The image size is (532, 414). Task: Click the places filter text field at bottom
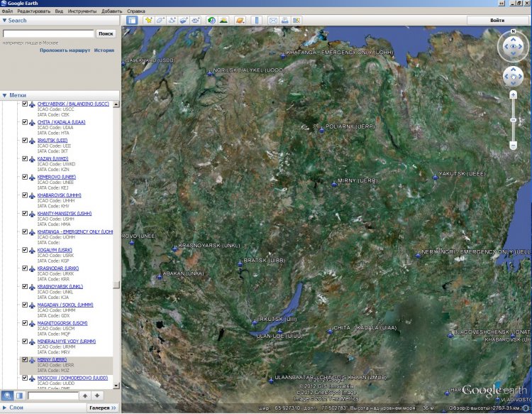pos(53,396)
